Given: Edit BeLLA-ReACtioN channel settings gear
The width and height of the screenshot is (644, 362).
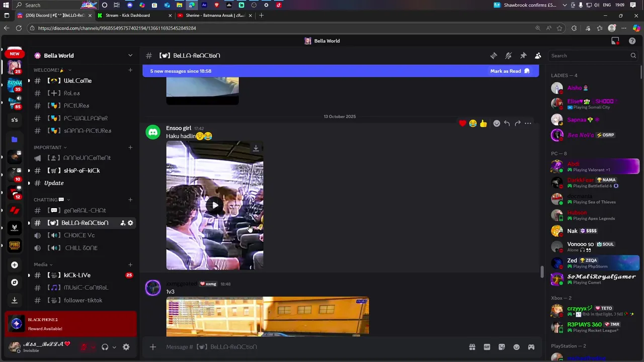Looking at the screenshot, I should (x=130, y=223).
